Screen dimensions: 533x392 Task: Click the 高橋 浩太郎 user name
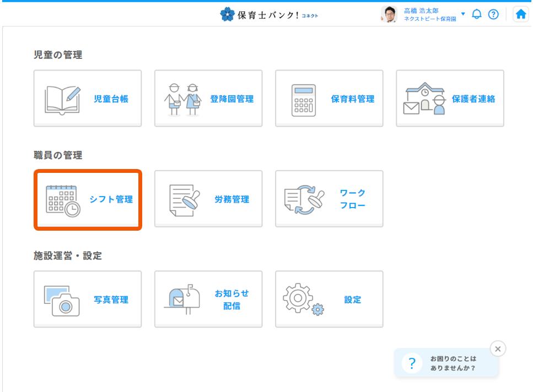tap(422, 10)
